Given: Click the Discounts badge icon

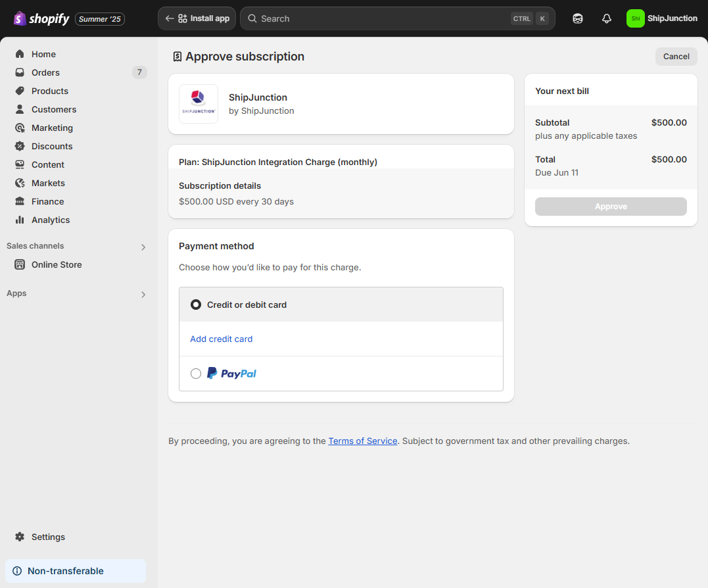Looking at the screenshot, I should (x=20, y=146).
